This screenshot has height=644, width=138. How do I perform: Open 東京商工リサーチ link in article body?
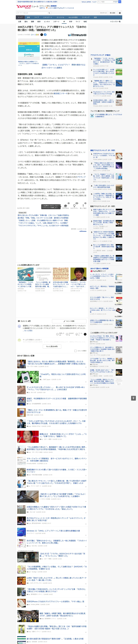click(60, 93)
